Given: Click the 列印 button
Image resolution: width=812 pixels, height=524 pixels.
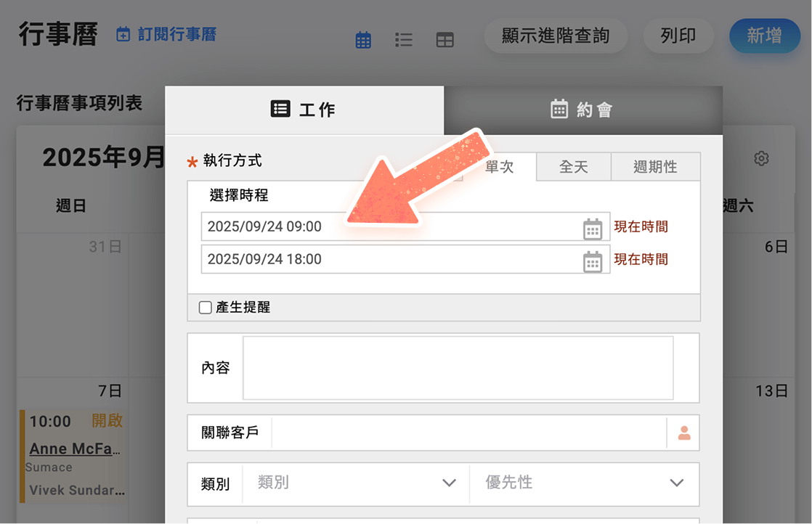Looking at the screenshot, I should click(678, 36).
